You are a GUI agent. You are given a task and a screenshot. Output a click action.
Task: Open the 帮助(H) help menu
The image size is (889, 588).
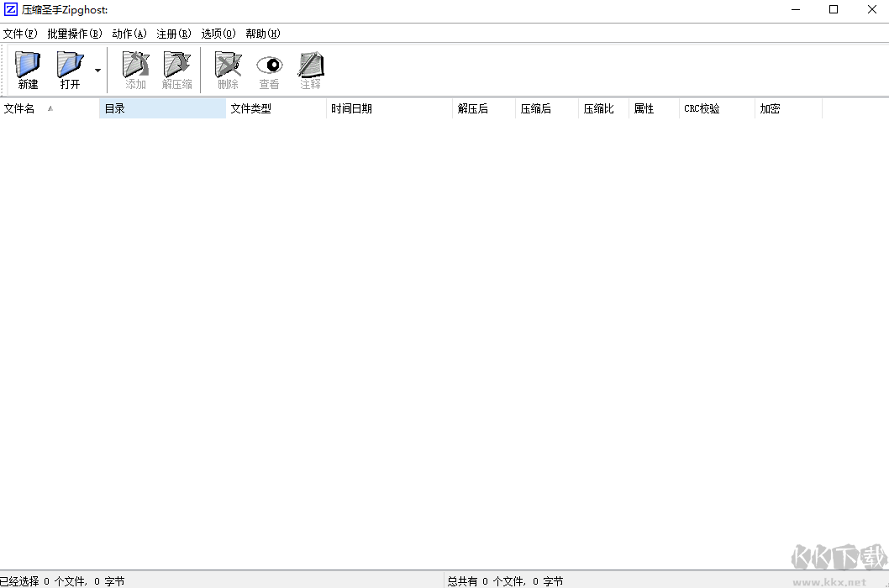[x=261, y=34]
